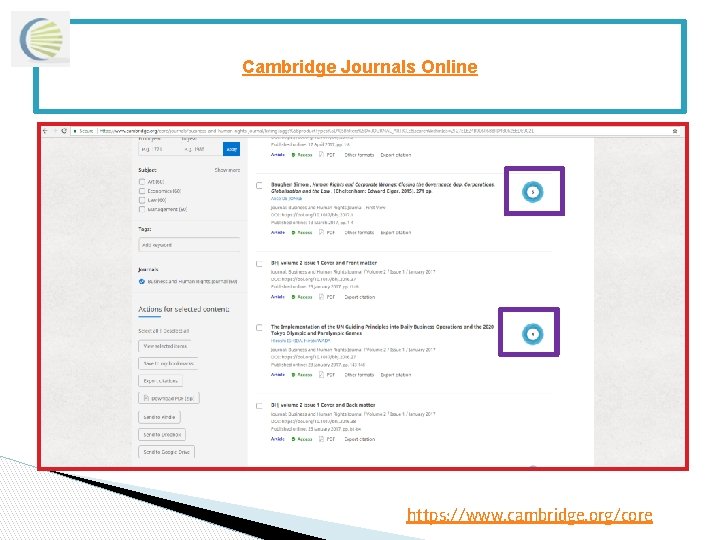Click the green Access icon for the Back matter entry
720x540 pixels.
tap(293, 439)
